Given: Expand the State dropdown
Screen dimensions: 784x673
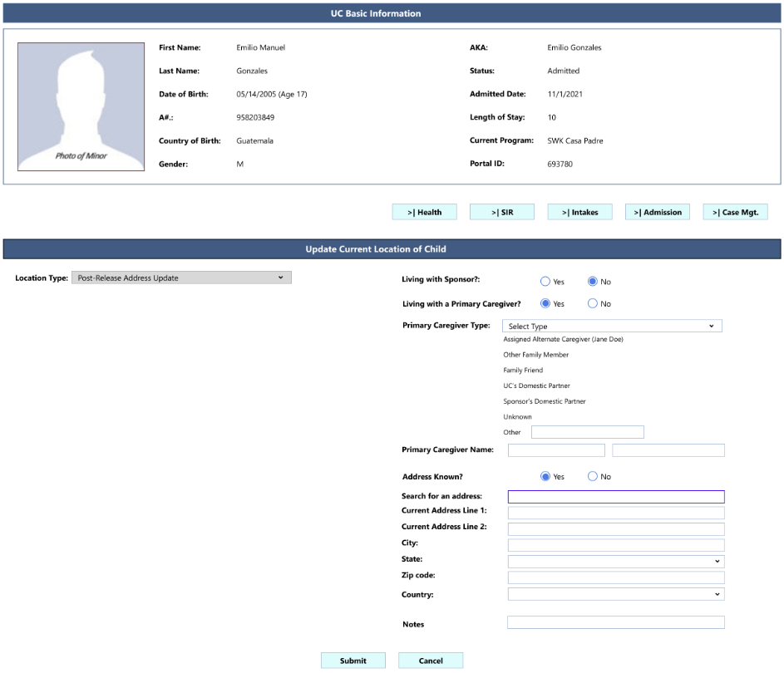Looking at the screenshot, I should [615, 562].
